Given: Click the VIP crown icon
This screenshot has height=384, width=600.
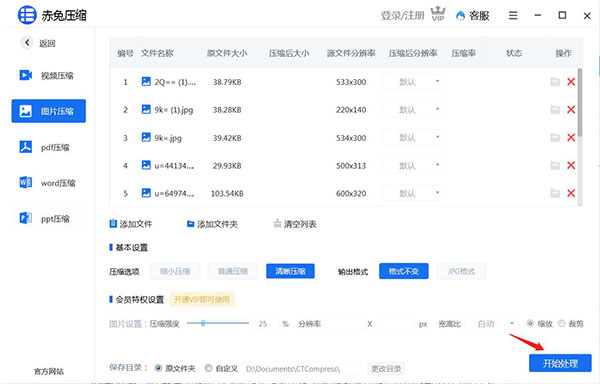Looking at the screenshot, I should click(438, 14).
